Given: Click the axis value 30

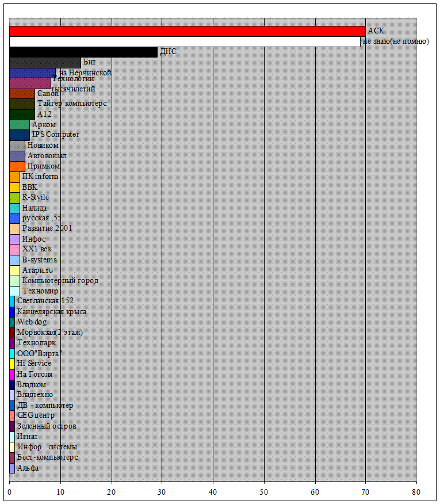Looking at the screenshot, I should [x=162, y=492].
